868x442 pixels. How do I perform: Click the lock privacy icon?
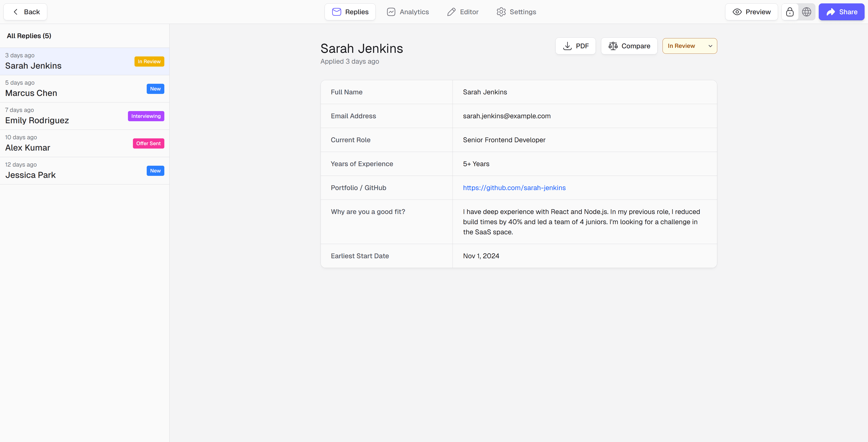[790, 12]
